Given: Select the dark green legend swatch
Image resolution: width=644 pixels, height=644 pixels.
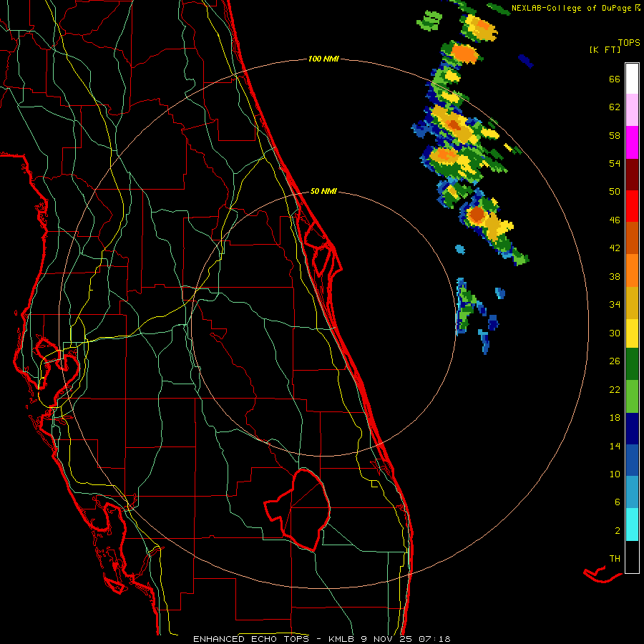Looking at the screenshot, I should click(632, 364).
